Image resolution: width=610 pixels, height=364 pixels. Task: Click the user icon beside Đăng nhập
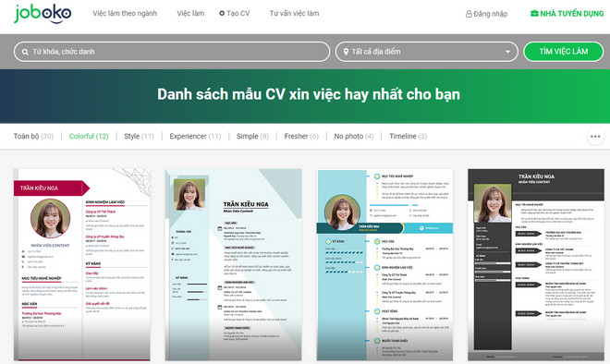click(469, 14)
